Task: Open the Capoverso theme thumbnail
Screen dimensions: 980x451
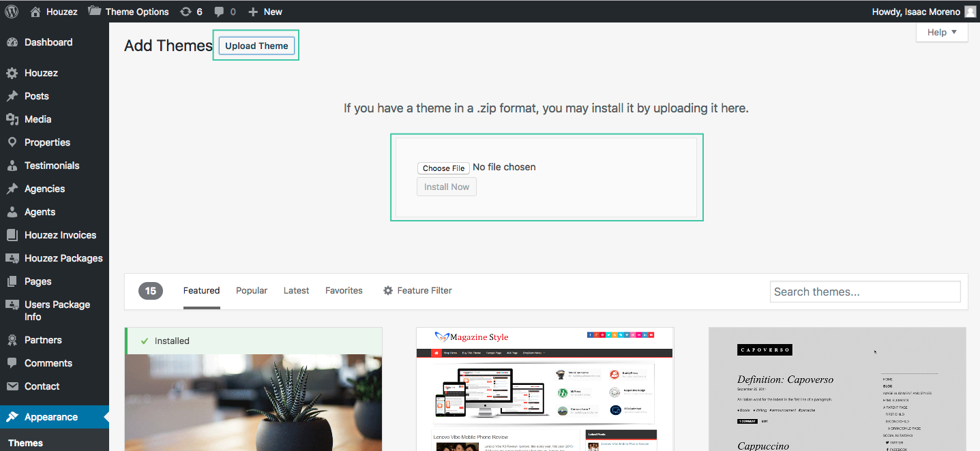Action: point(837,389)
